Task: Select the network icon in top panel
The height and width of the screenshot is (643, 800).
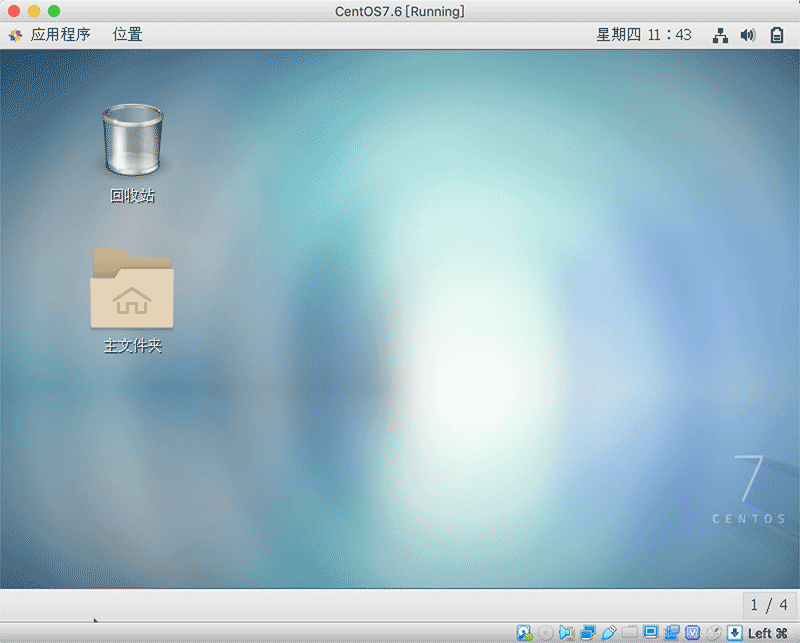Action: [x=720, y=34]
